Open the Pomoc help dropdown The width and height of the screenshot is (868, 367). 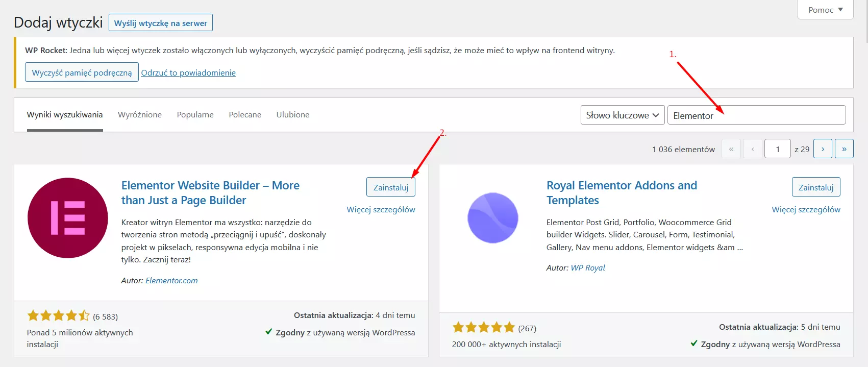click(x=825, y=10)
